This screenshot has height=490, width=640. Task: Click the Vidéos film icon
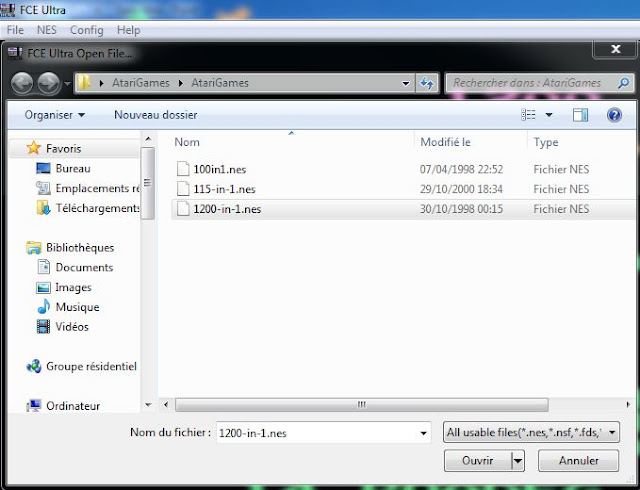(43, 327)
